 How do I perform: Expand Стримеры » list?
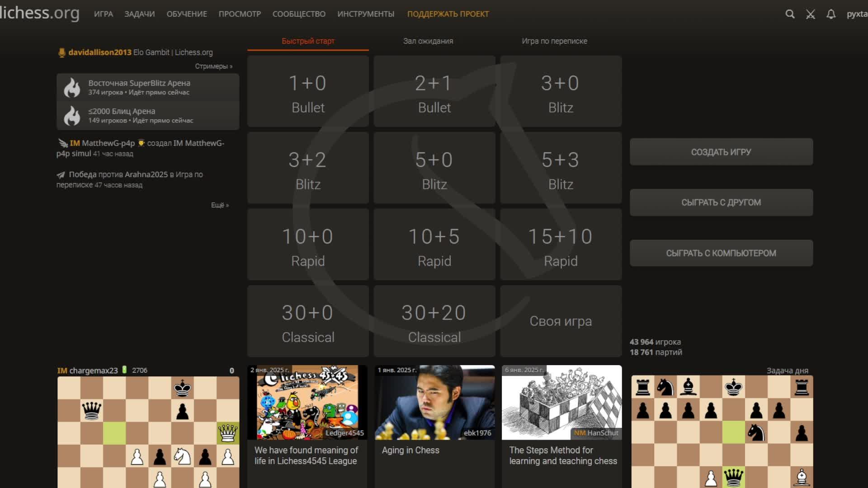(213, 66)
